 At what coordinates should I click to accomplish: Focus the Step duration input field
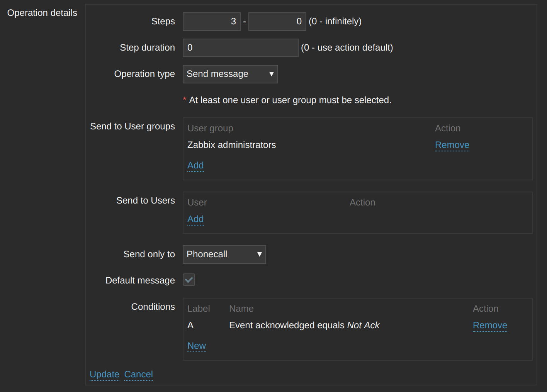click(x=240, y=48)
